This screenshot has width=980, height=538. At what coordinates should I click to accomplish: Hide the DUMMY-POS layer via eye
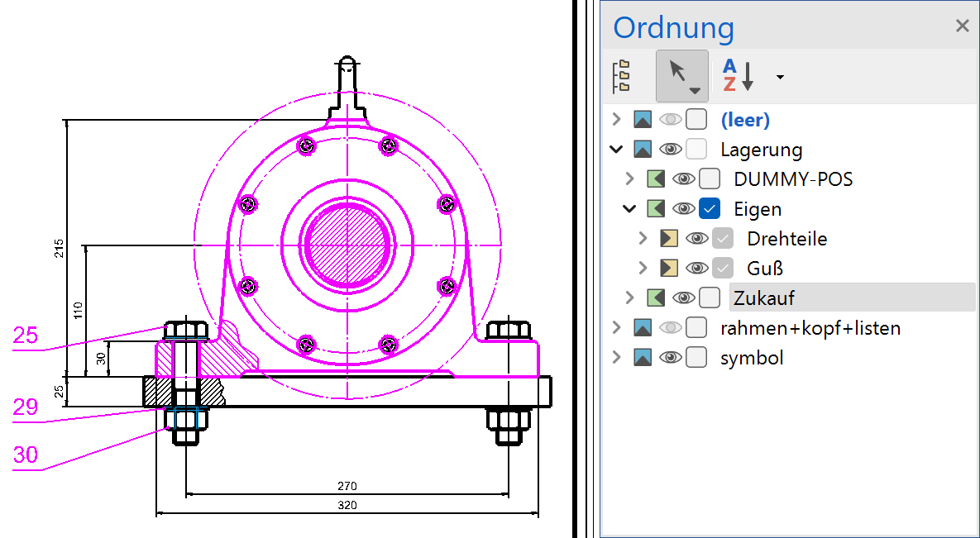683,179
